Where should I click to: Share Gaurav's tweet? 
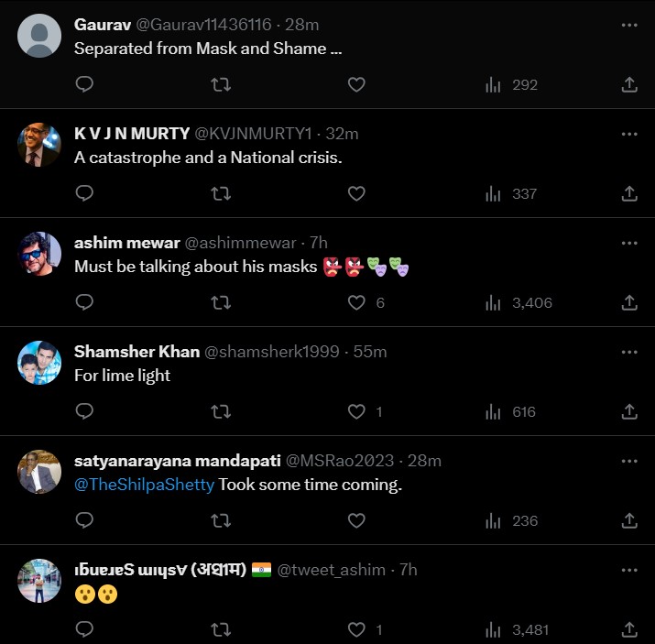(629, 85)
